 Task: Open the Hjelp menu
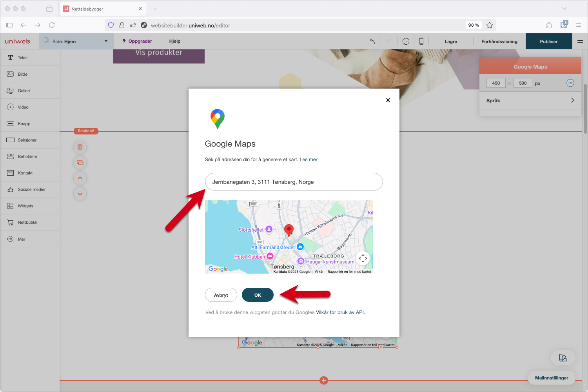(x=175, y=41)
